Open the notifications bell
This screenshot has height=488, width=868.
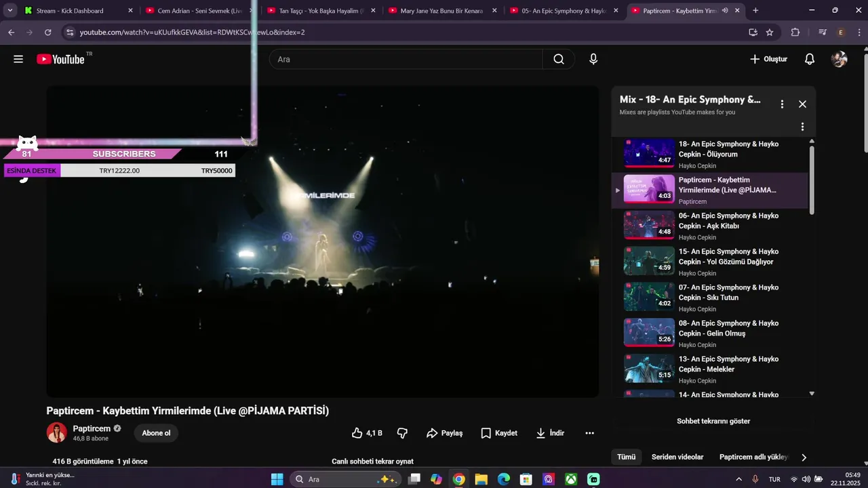pyautogui.click(x=809, y=59)
